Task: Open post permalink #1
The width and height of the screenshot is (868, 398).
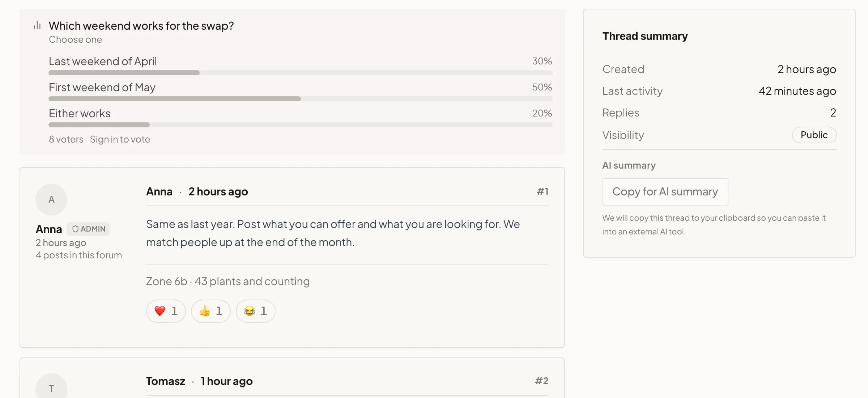Action: click(x=542, y=191)
